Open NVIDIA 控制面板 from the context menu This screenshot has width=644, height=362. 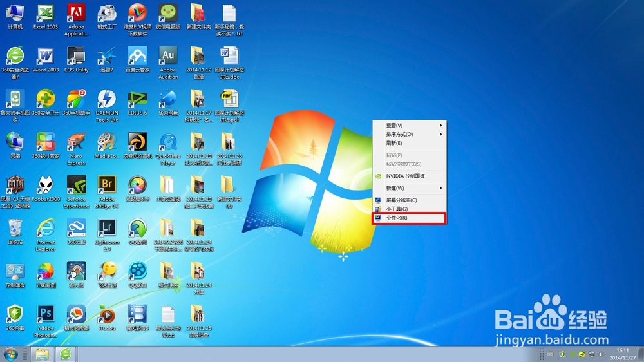click(x=409, y=176)
